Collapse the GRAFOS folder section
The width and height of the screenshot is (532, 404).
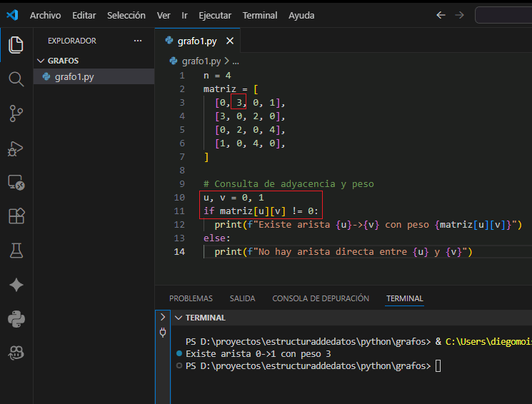click(41, 61)
